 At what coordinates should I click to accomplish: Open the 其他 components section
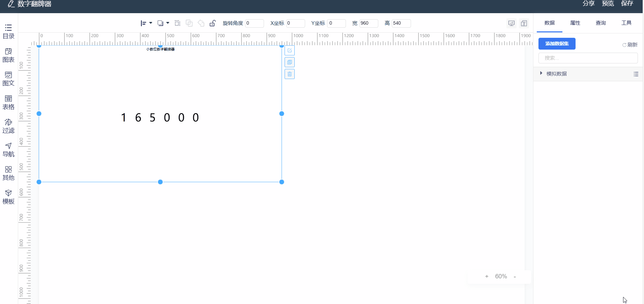coord(8,173)
